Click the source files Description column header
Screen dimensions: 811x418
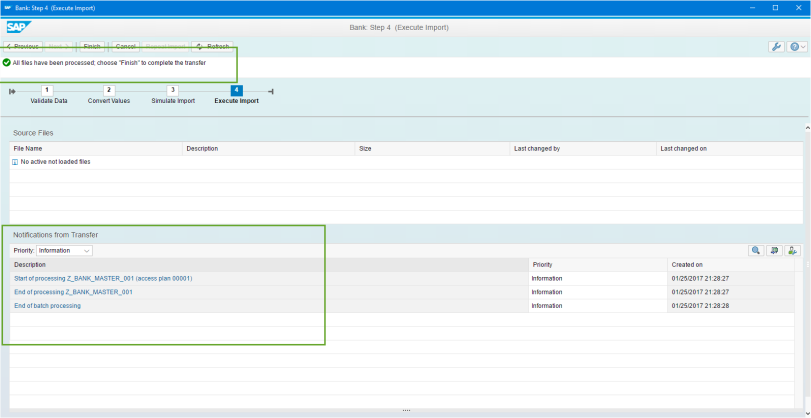pyautogui.click(x=269, y=148)
